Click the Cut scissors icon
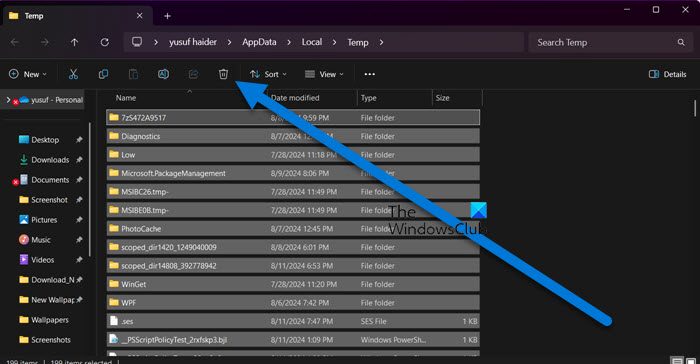 tap(73, 74)
